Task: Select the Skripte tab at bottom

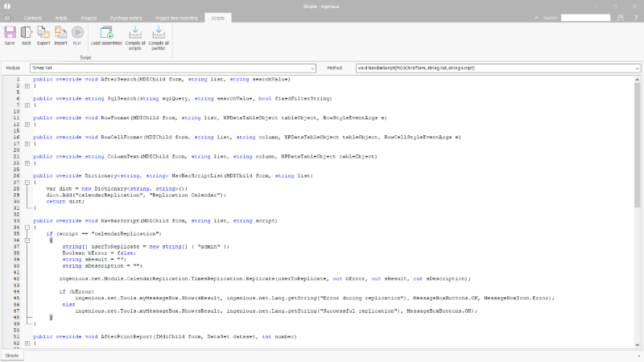Action: pos(12,356)
